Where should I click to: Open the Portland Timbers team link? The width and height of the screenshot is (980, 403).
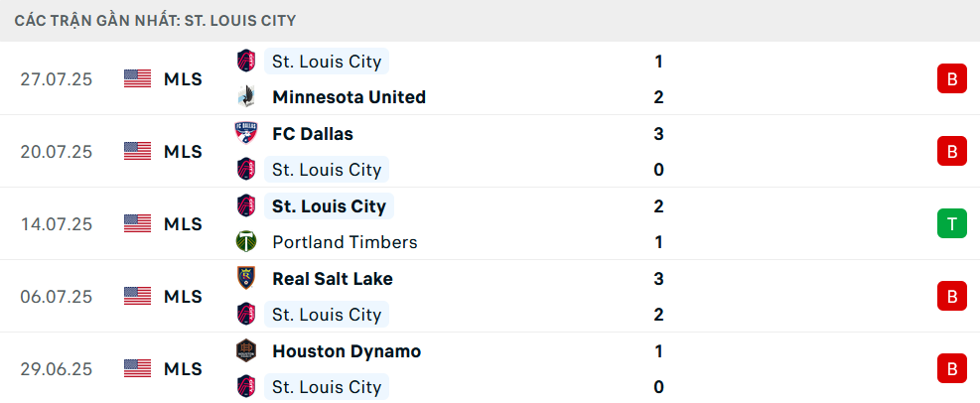click(345, 242)
